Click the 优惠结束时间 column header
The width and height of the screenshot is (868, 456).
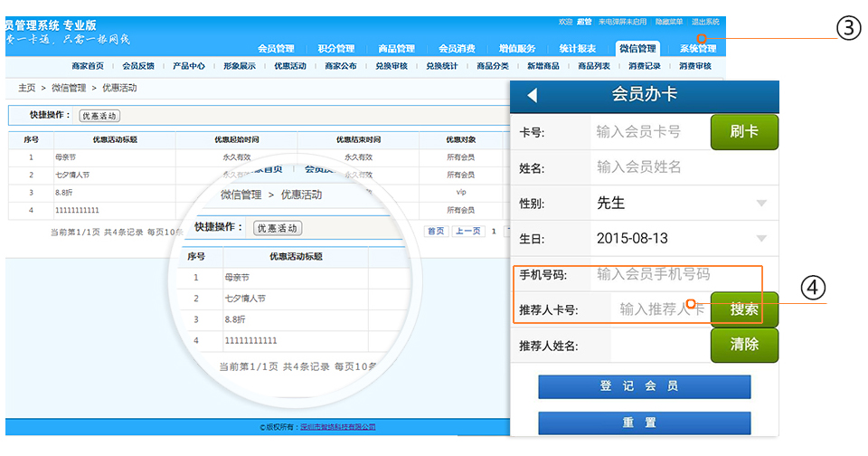click(x=358, y=139)
